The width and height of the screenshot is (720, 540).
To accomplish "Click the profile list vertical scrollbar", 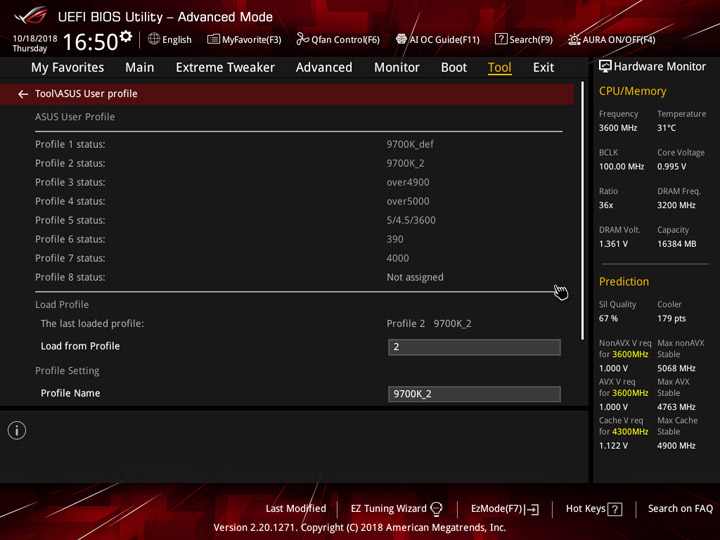I will click(582, 211).
